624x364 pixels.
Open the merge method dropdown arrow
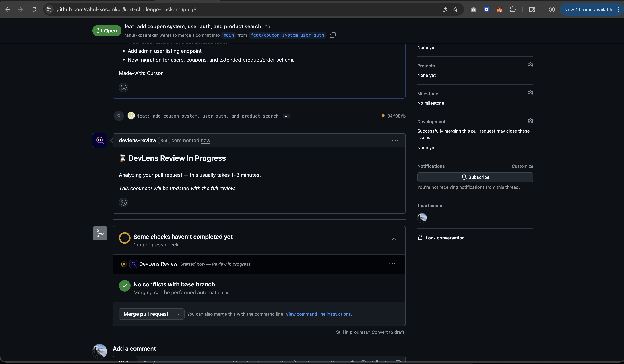(179, 314)
